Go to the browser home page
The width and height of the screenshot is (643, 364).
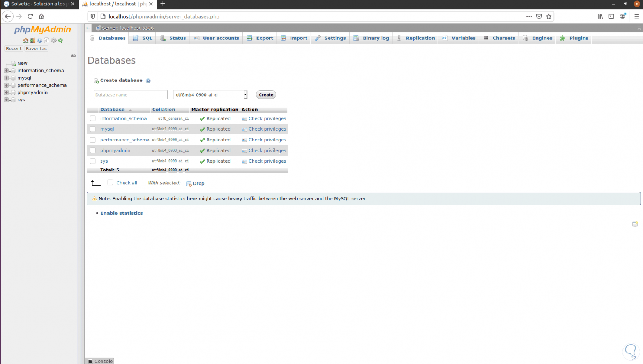pos(41,16)
